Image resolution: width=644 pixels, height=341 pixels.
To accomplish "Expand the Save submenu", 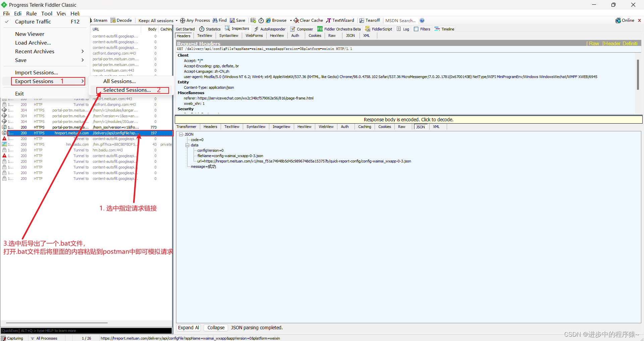I will click(45, 60).
